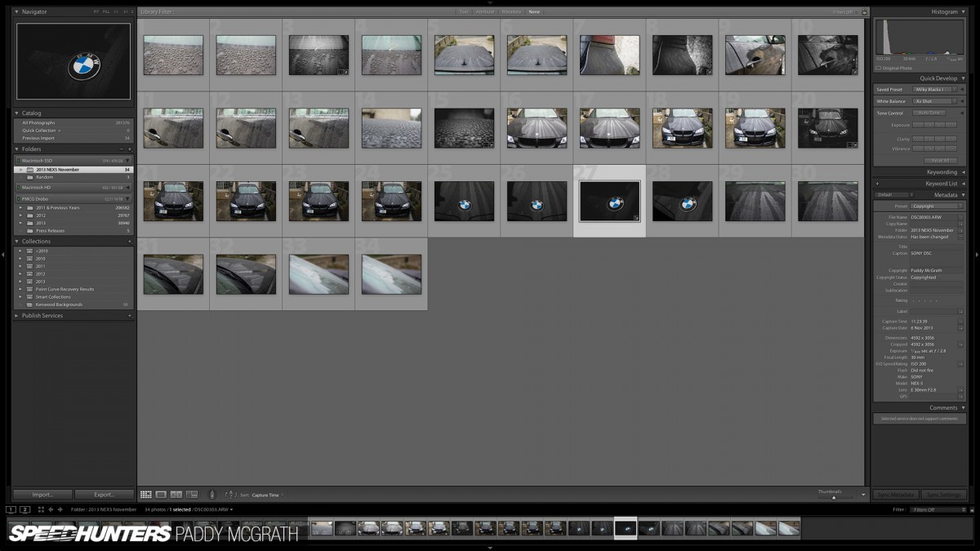Click arrow button beside Capture Date field
Viewport: 980px width, 551px height.
[x=960, y=328]
